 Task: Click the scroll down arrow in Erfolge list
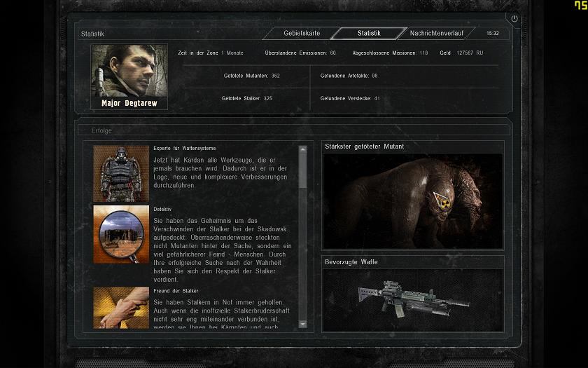click(302, 324)
